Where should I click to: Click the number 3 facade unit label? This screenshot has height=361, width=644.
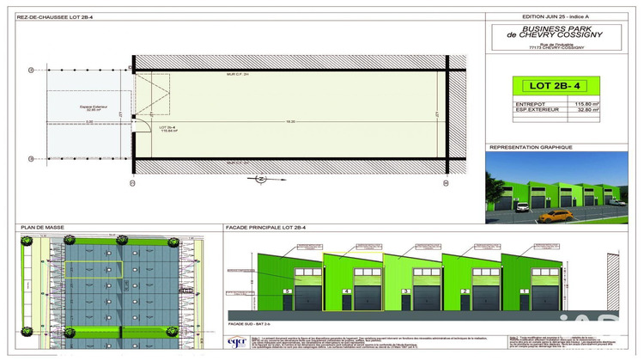coord(405,291)
